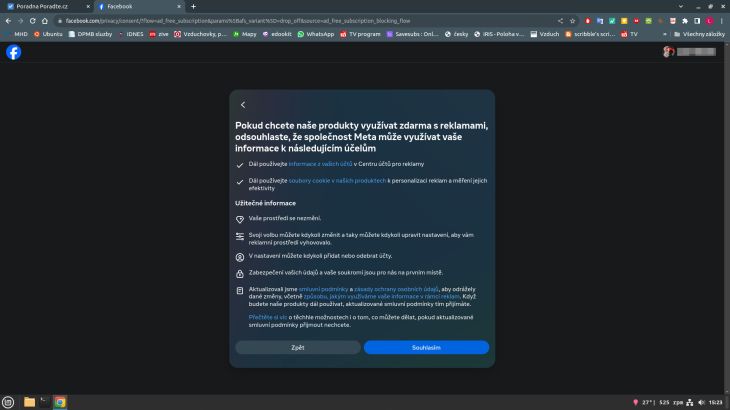Open the 'informace z vašich účtů' link
This screenshot has height=410, width=730.
pos(320,164)
